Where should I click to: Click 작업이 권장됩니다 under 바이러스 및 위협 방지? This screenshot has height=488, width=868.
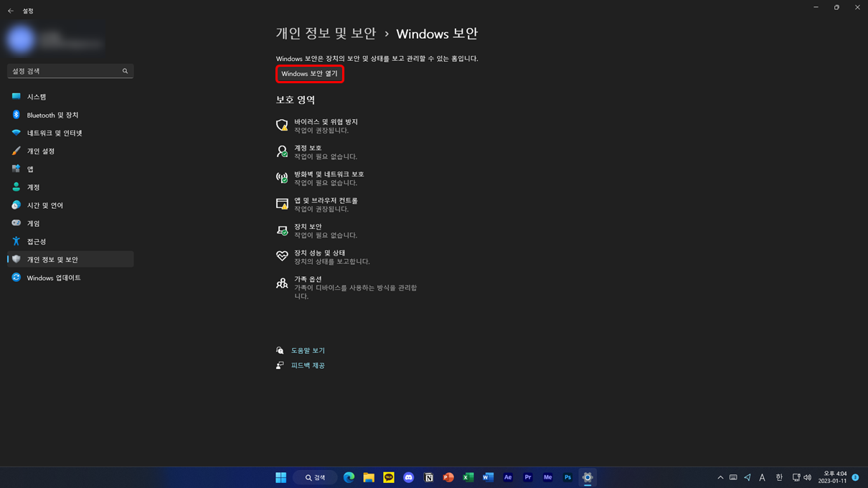[321, 131]
